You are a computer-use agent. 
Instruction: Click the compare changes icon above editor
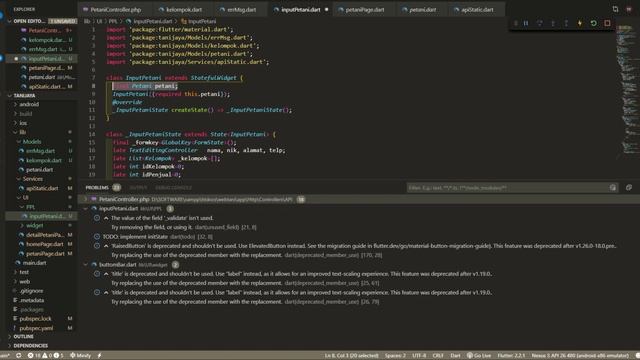(x=615, y=9)
